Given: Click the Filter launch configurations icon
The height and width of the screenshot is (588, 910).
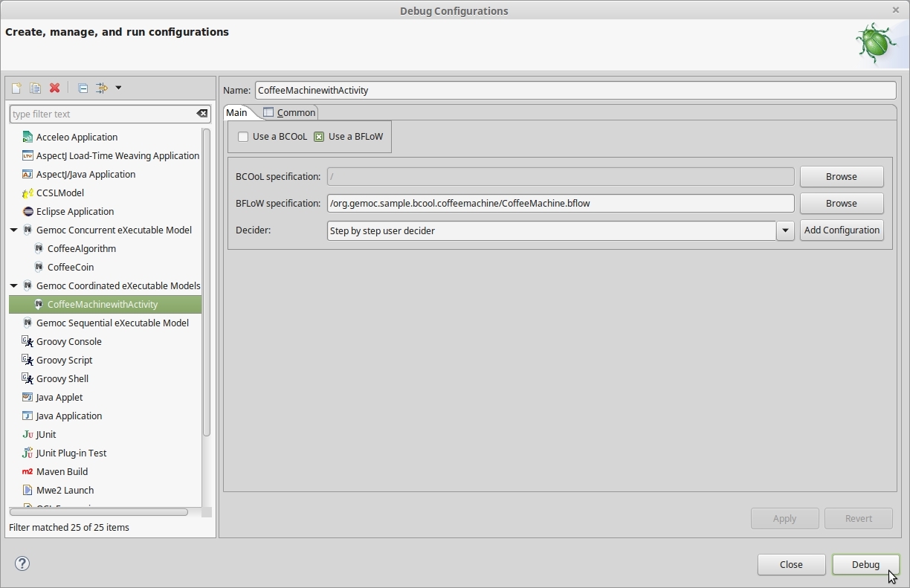Looking at the screenshot, I should point(103,88).
